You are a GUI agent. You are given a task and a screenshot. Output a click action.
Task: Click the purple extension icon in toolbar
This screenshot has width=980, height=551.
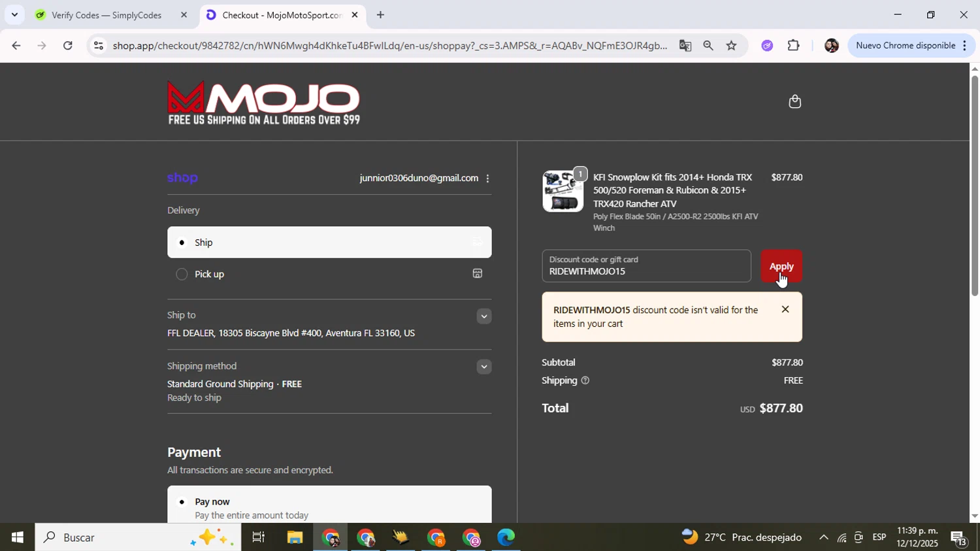pyautogui.click(x=767, y=46)
